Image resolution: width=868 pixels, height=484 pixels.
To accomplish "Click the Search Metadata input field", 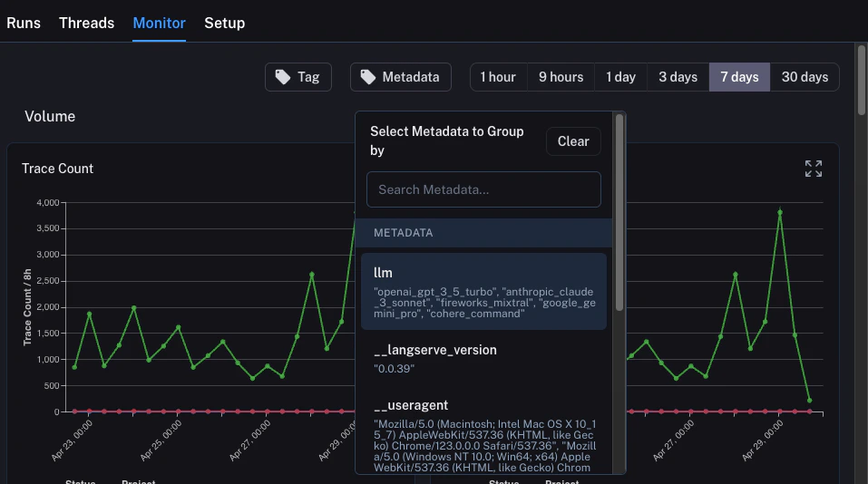I will coord(483,189).
